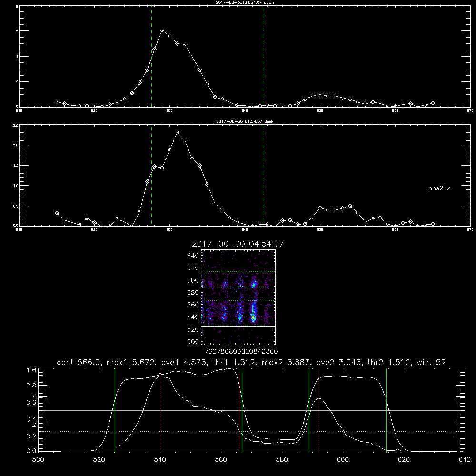Click the '560' y-axis label of spectral image
476x476 pixels.
pyautogui.click(x=193, y=305)
